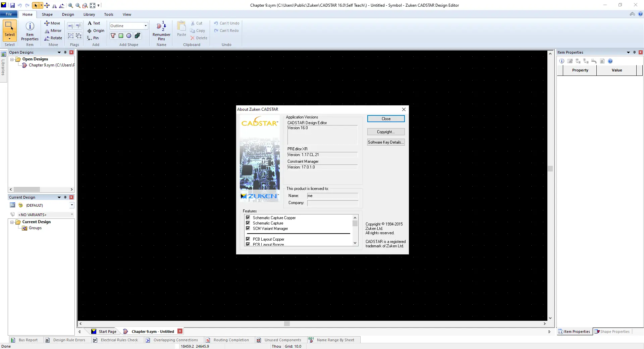Click the canvas vertical scrollbar thumb

(x=550, y=168)
